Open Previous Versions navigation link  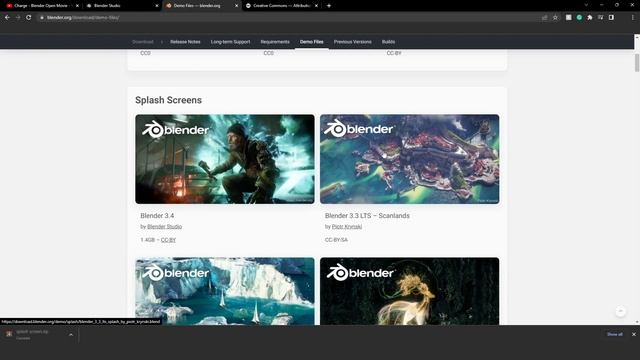[x=353, y=42]
